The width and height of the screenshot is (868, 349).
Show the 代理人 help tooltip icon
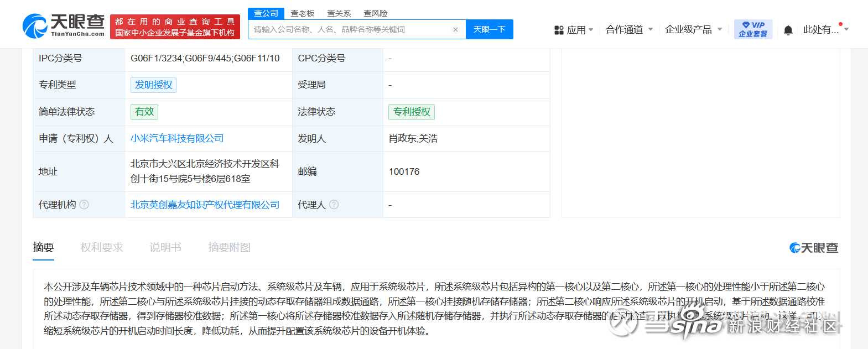pos(334,205)
